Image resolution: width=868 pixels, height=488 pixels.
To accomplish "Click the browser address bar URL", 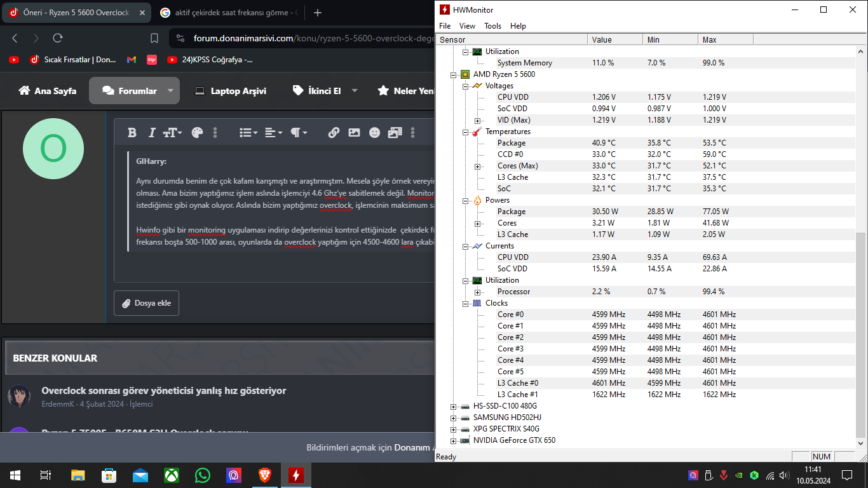I will tap(315, 38).
